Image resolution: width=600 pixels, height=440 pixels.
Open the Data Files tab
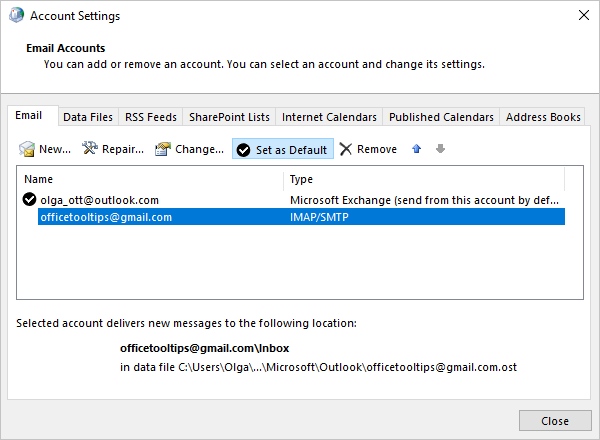[x=88, y=117]
